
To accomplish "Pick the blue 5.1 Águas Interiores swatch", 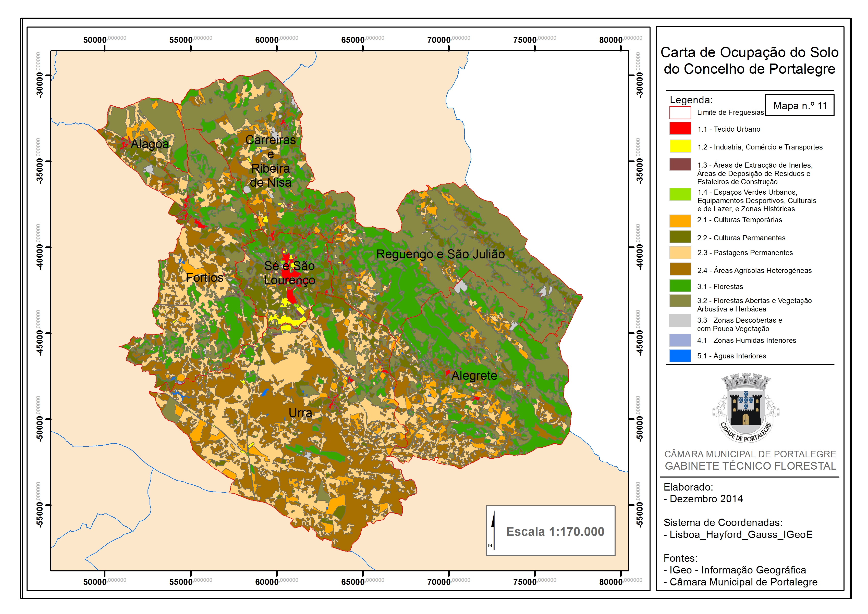I will 680,356.
